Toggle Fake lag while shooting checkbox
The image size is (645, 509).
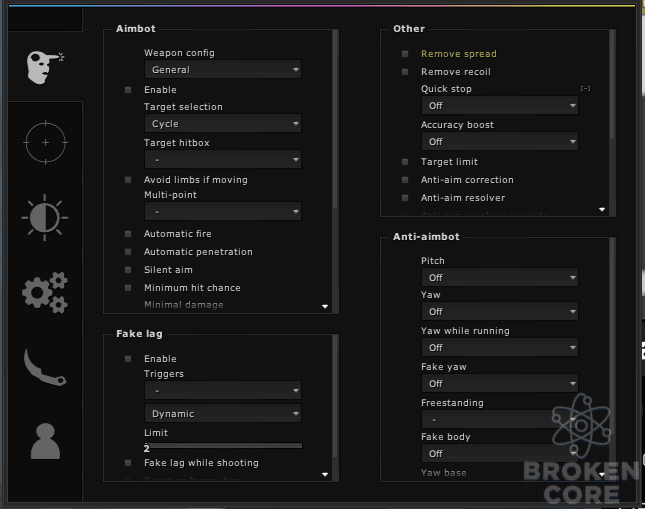point(128,463)
